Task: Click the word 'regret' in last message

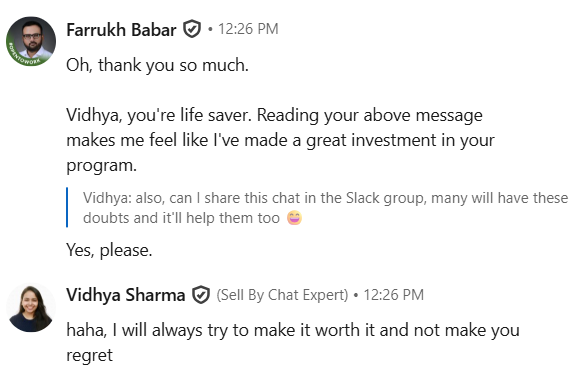Action: [89, 356]
